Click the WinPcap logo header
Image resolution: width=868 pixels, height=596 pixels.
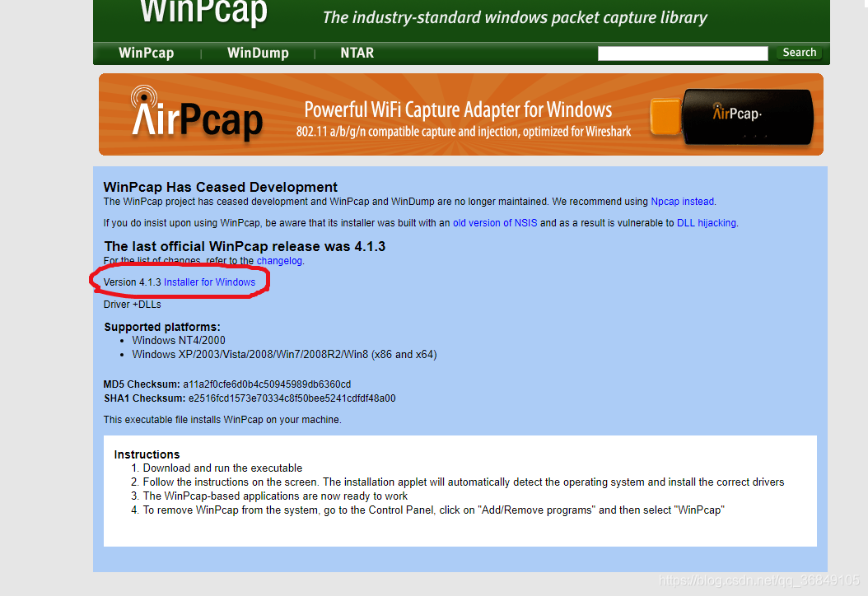click(x=203, y=12)
